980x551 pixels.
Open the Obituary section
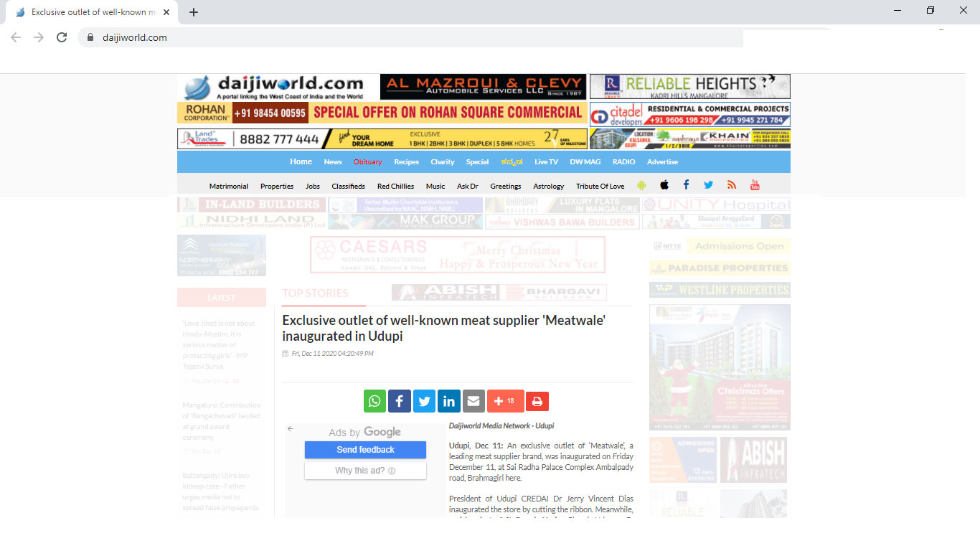click(x=367, y=162)
